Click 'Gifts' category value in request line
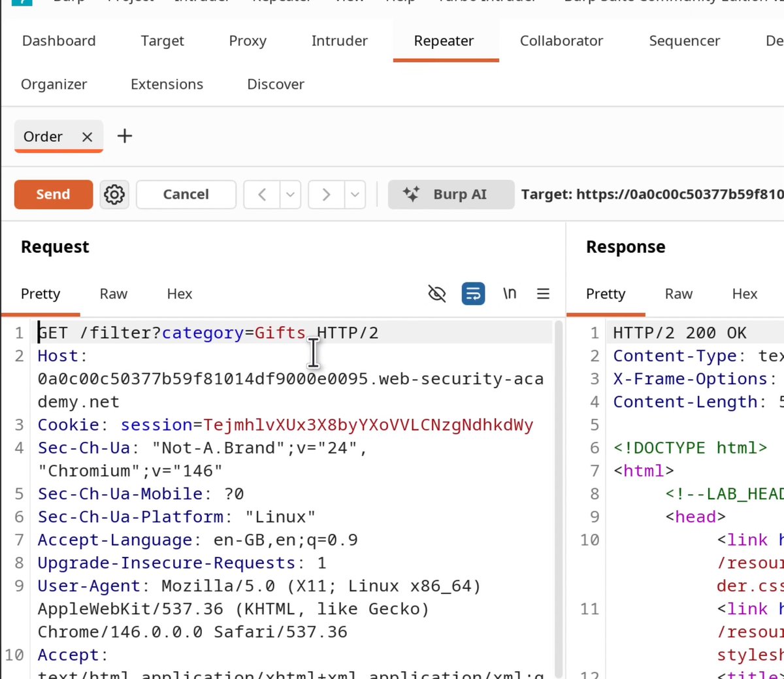Screen dimensions: 784x679 [x=280, y=333]
